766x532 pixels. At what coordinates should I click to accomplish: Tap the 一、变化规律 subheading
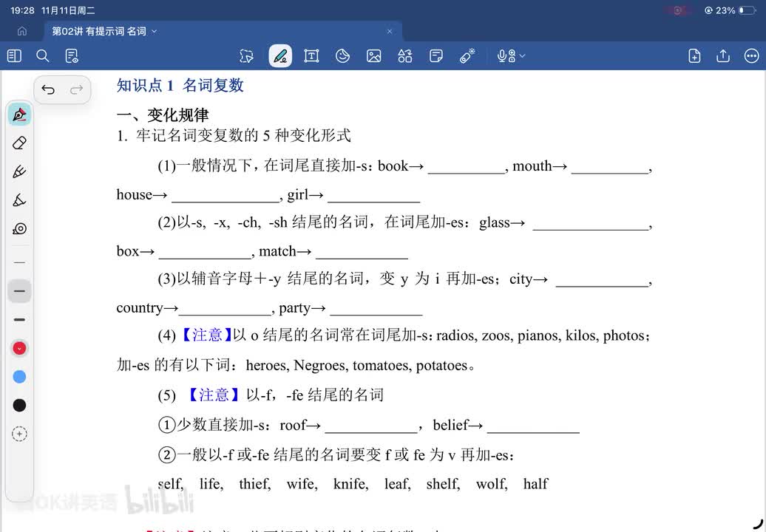163,115
